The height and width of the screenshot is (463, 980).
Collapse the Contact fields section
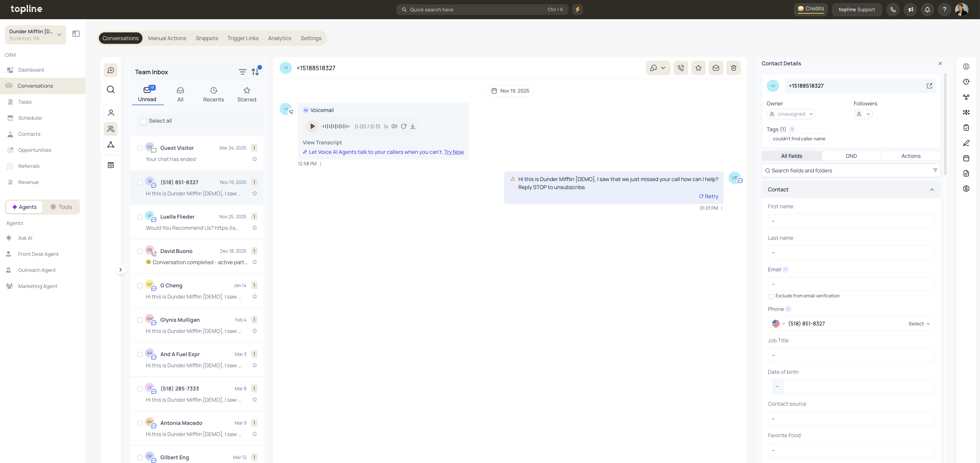(932, 190)
